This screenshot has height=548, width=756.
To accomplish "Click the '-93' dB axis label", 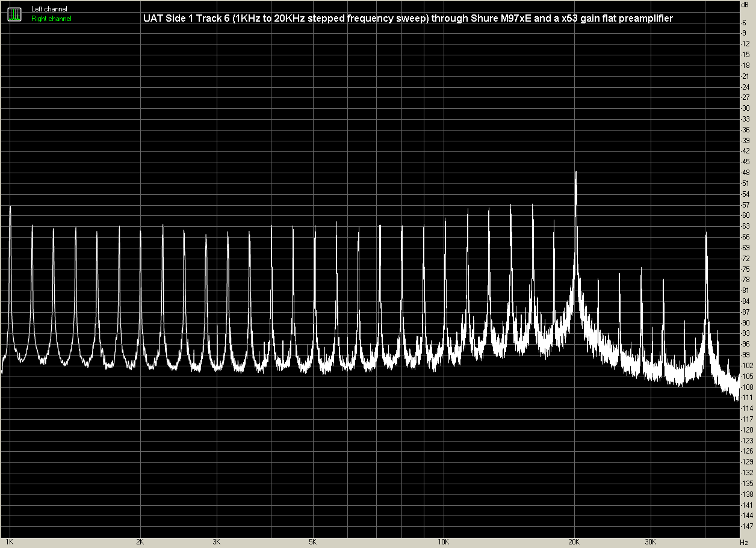I will tap(746, 333).
